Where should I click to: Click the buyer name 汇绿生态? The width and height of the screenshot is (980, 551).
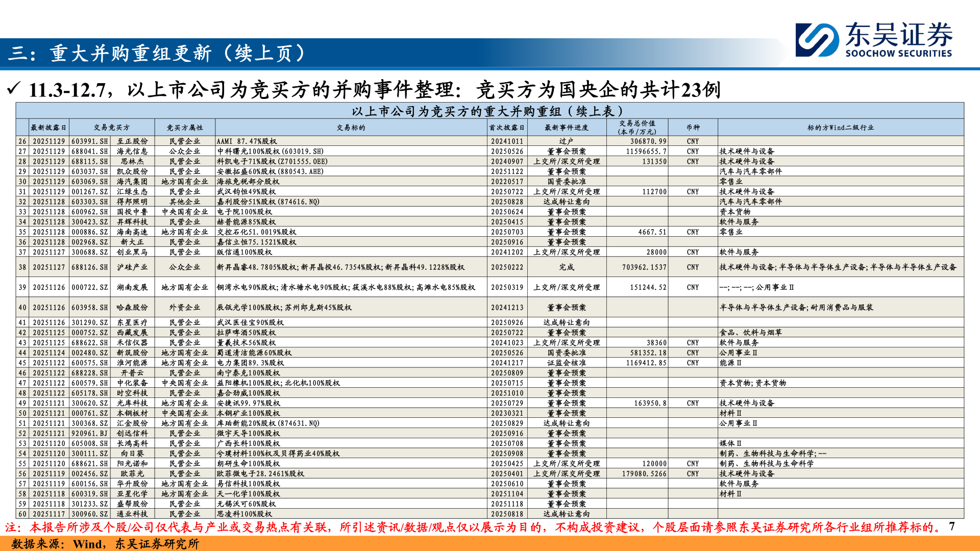coord(132,192)
